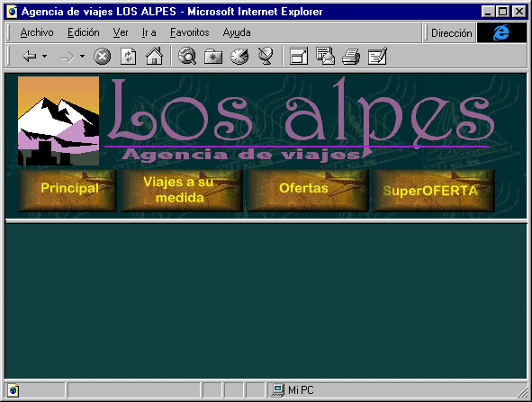The image size is (532, 402).
Task: Click the Edit page toolbar icon
Action: [x=378, y=56]
